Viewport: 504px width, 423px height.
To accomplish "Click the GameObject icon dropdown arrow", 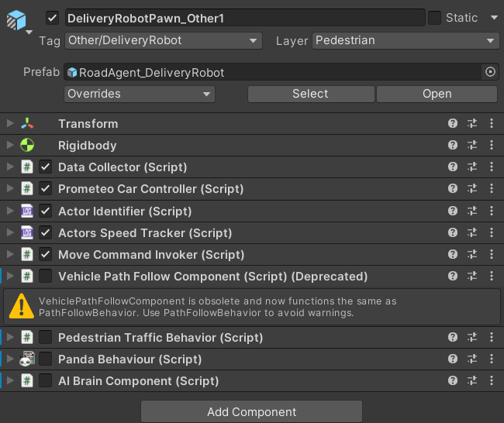I will click(29, 32).
